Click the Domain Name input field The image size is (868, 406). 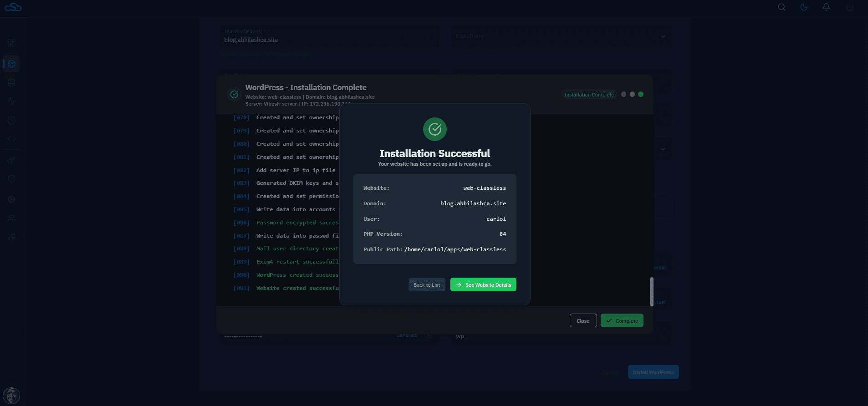point(330,36)
